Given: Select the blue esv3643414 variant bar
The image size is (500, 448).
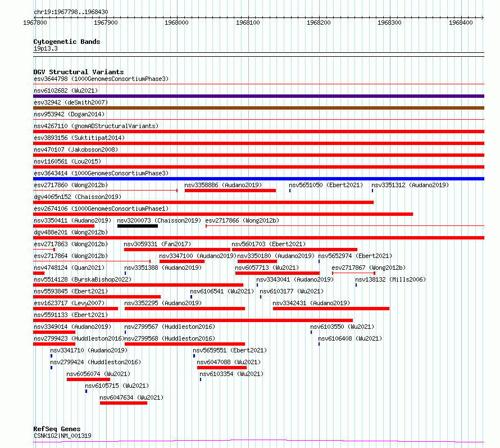Looking at the screenshot, I should click(258, 179).
